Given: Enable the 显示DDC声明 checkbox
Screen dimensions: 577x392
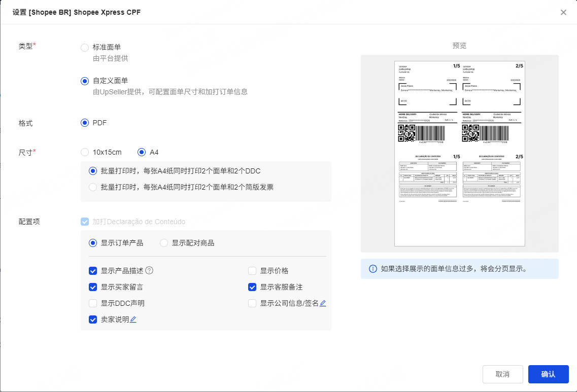Looking at the screenshot, I should [93, 303].
